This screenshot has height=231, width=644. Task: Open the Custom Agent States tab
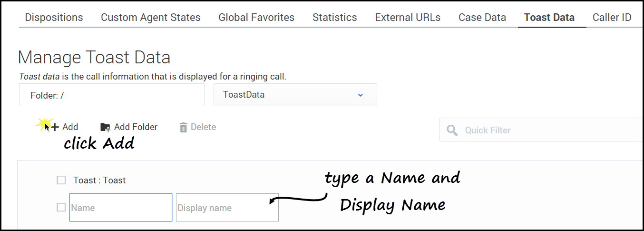point(150,18)
